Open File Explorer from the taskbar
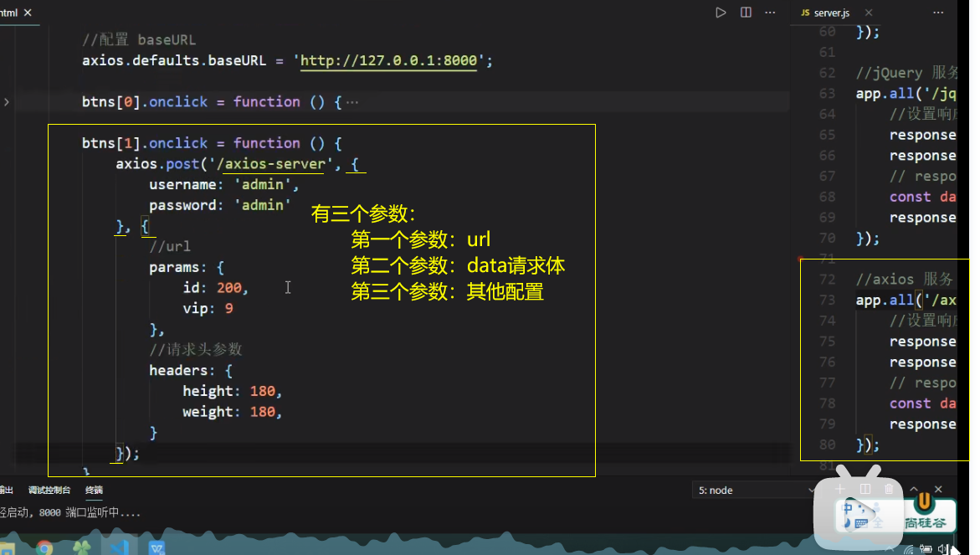This screenshot has width=980, height=555. tap(7, 548)
